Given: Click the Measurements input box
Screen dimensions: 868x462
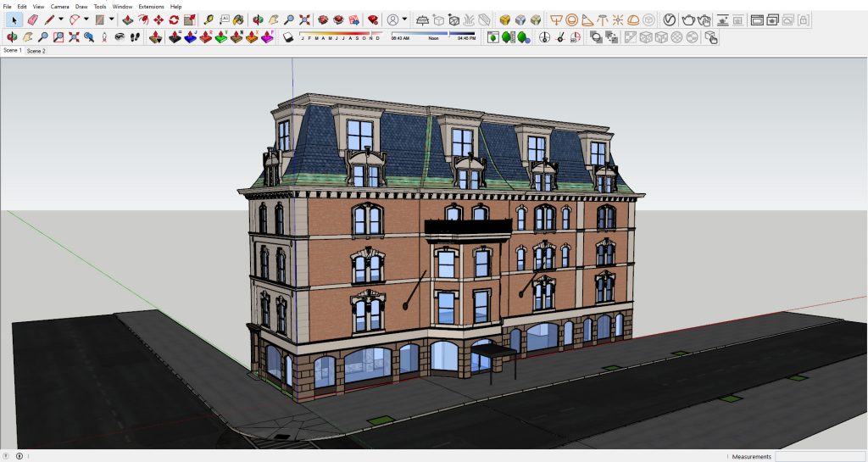Looking at the screenshot, I should pyautogui.click(x=818, y=456).
